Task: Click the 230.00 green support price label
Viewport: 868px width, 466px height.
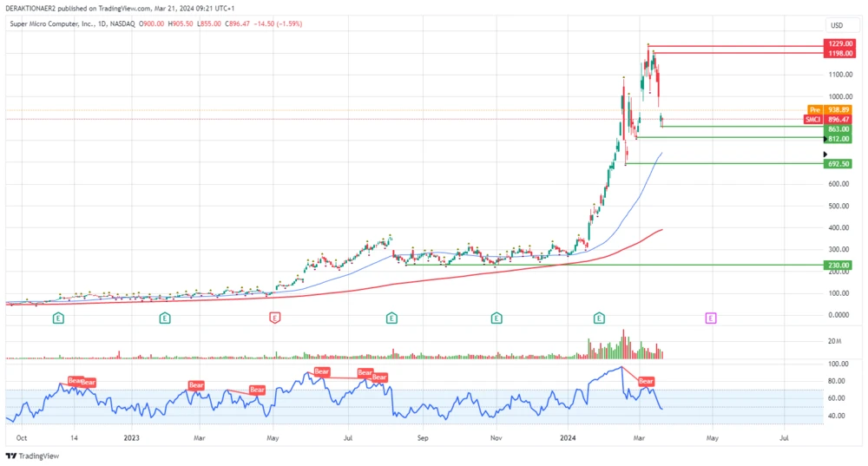Action: click(838, 265)
